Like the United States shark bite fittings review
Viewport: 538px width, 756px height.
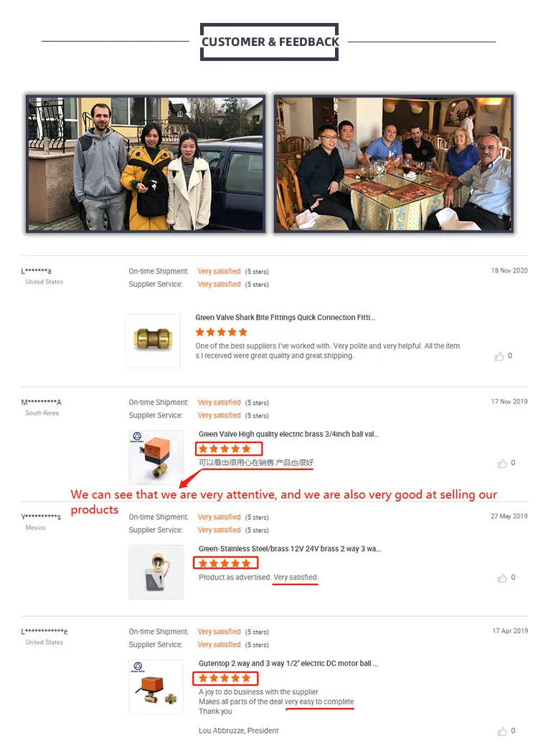pos(499,356)
